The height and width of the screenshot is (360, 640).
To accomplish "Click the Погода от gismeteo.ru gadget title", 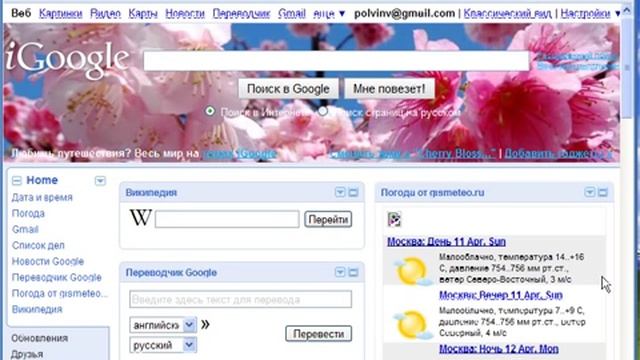I will [433, 192].
